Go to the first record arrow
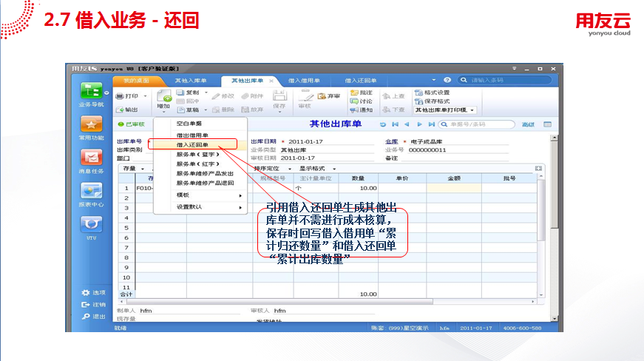Image resolution: width=644 pixels, height=361 pixels. [395, 124]
